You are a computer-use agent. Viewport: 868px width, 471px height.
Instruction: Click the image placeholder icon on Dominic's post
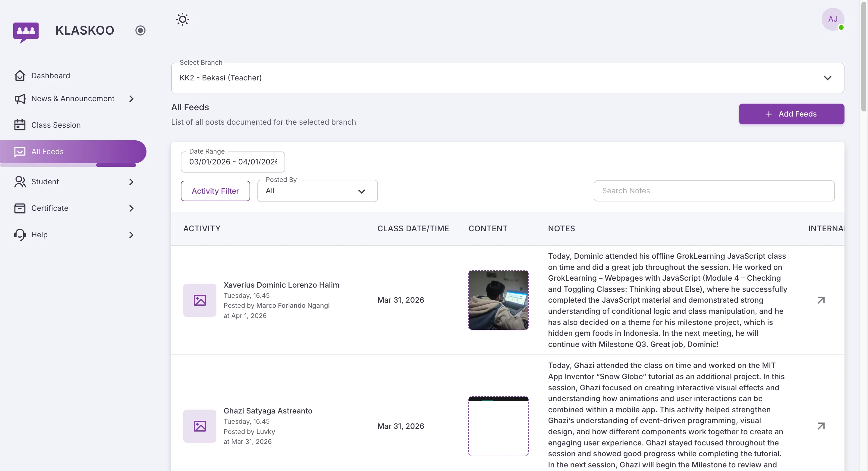pyautogui.click(x=200, y=300)
